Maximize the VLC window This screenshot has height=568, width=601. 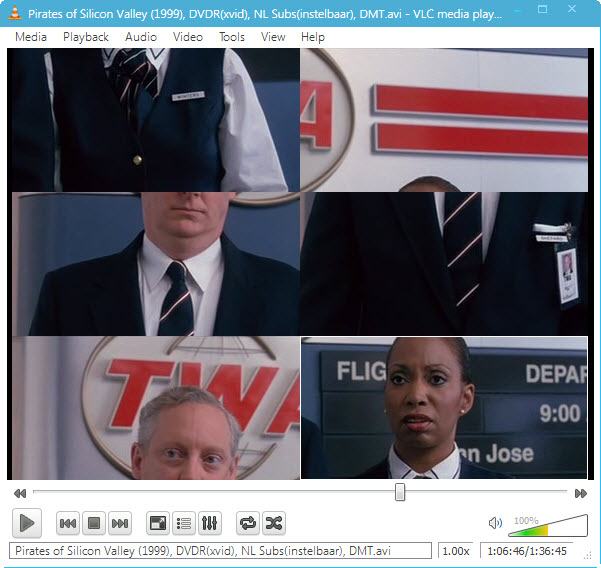point(542,9)
